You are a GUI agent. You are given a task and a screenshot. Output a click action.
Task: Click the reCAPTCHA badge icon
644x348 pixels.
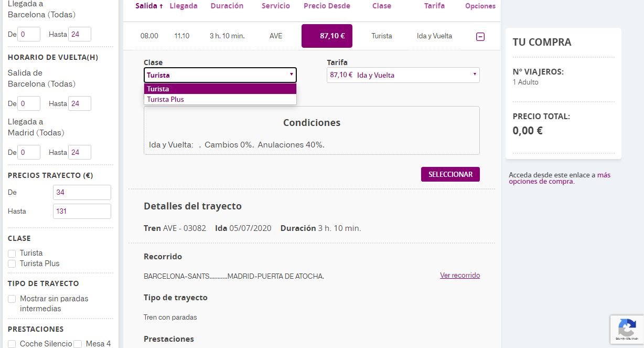pos(627,329)
